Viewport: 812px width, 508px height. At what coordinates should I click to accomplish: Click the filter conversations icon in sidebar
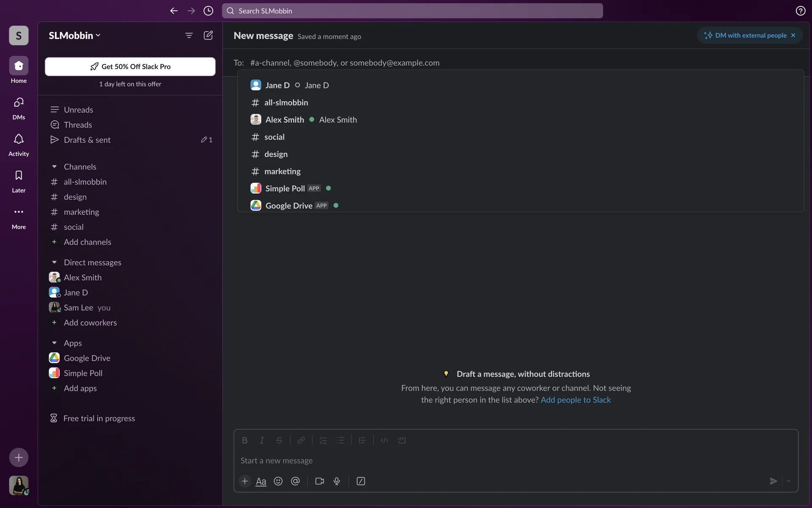click(189, 35)
